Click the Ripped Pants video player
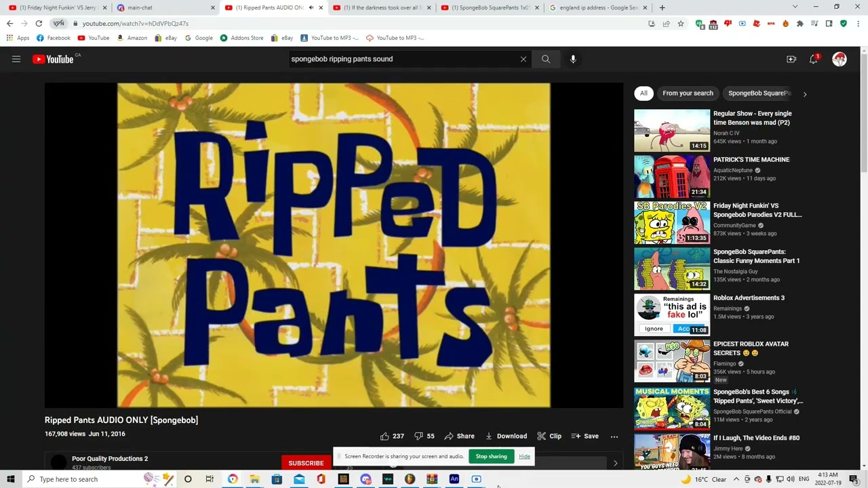This screenshot has width=868, height=488. 334,245
